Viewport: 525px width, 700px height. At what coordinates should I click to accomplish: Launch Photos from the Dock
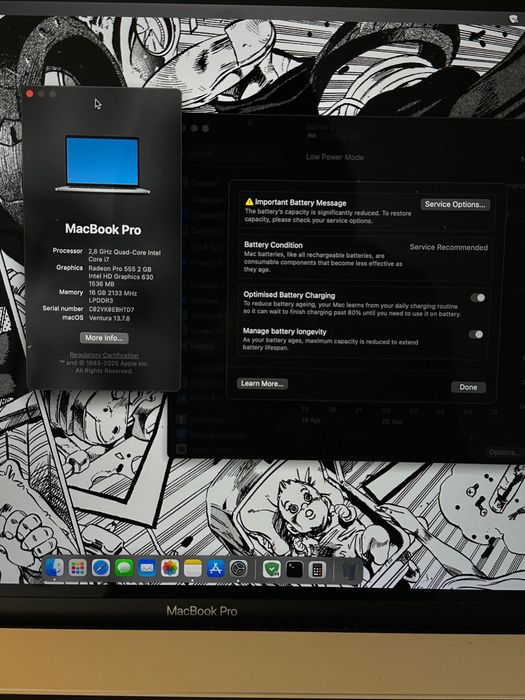point(170,568)
